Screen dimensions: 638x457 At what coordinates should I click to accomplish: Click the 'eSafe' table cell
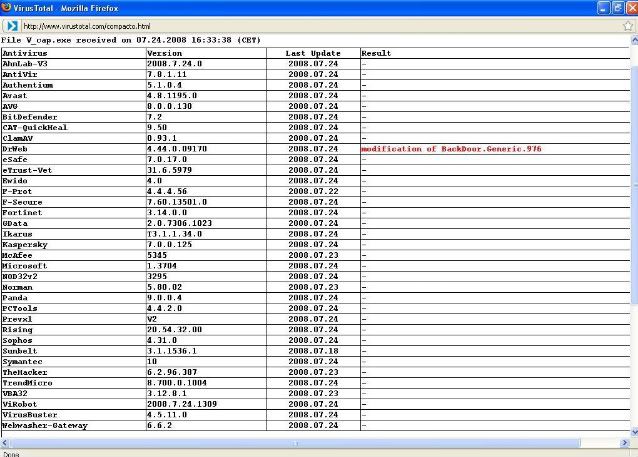(x=74, y=160)
